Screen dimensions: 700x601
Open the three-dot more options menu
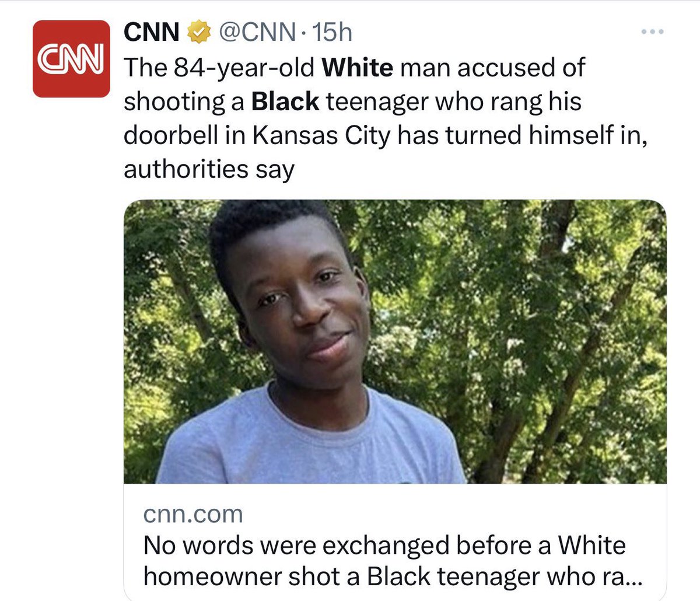tap(652, 32)
